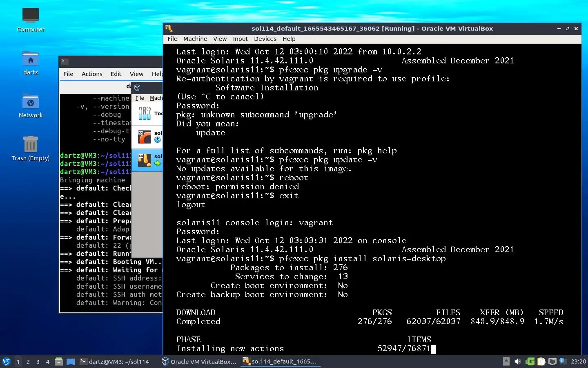Open the notification alert tray icon
This screenshot has width=588, height=368.
pos(563,361)
